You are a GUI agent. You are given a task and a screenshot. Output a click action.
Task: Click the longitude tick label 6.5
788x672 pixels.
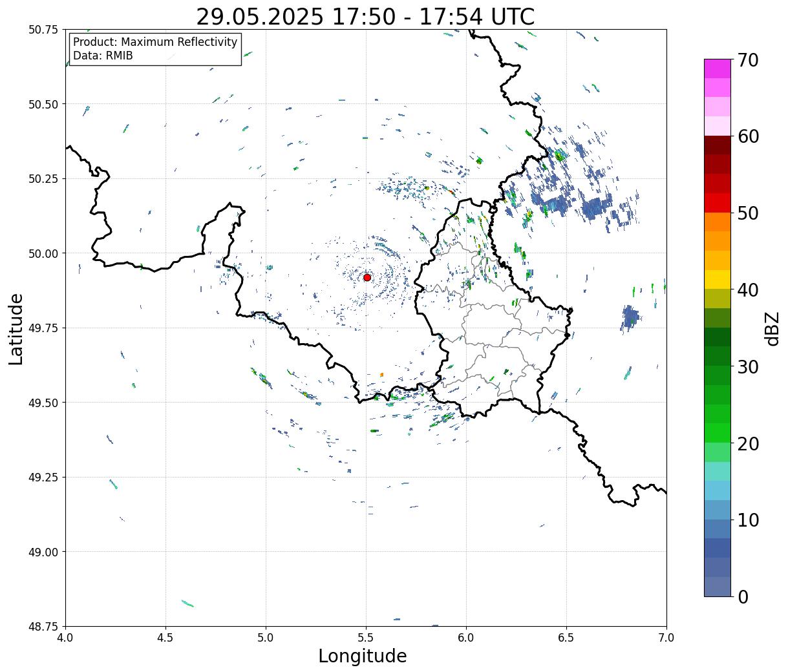pos(566,637)
